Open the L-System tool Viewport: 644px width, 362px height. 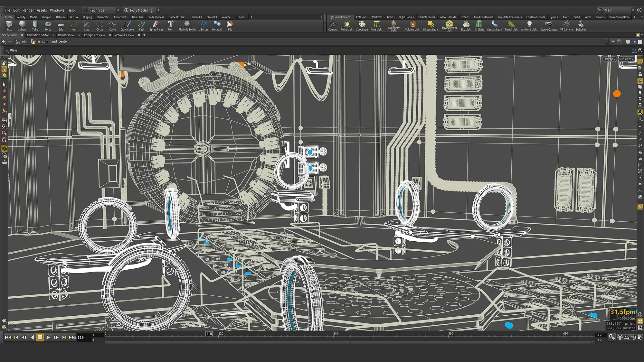204,25
